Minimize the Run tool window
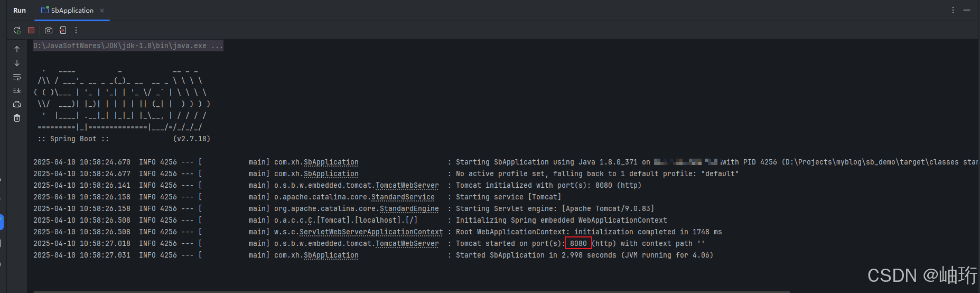 point(967,10)
